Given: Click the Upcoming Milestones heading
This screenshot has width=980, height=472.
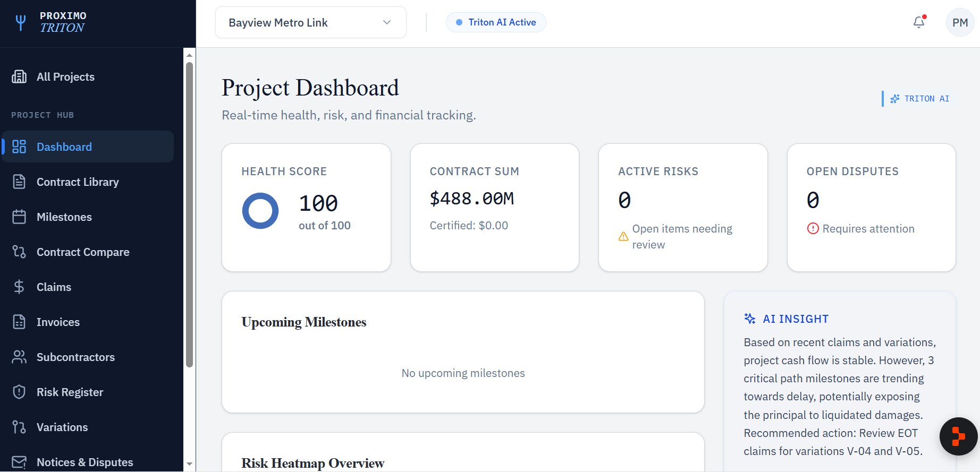Looking at the screenshot, I should [304, 322].
